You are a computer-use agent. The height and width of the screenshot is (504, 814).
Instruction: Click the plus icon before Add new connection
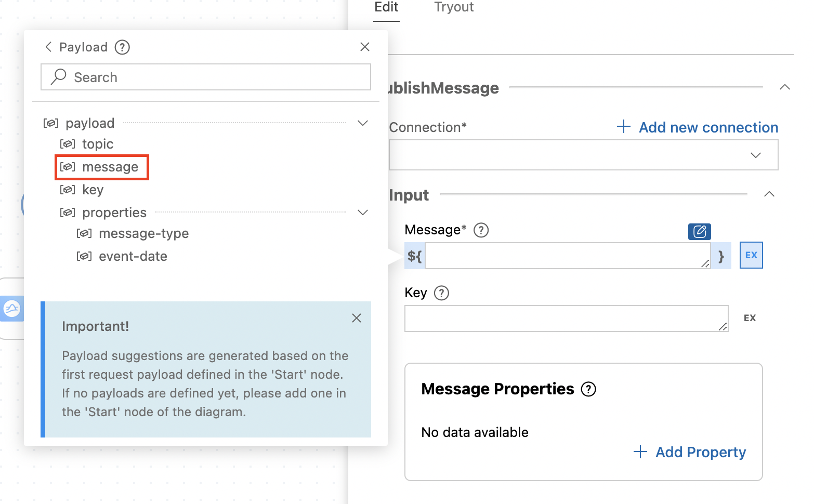click(623, 126)
